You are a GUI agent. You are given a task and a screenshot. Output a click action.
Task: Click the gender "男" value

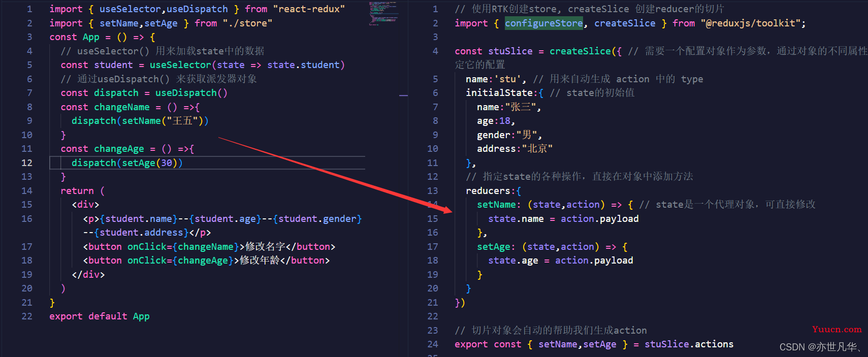(x=526, y=135)
